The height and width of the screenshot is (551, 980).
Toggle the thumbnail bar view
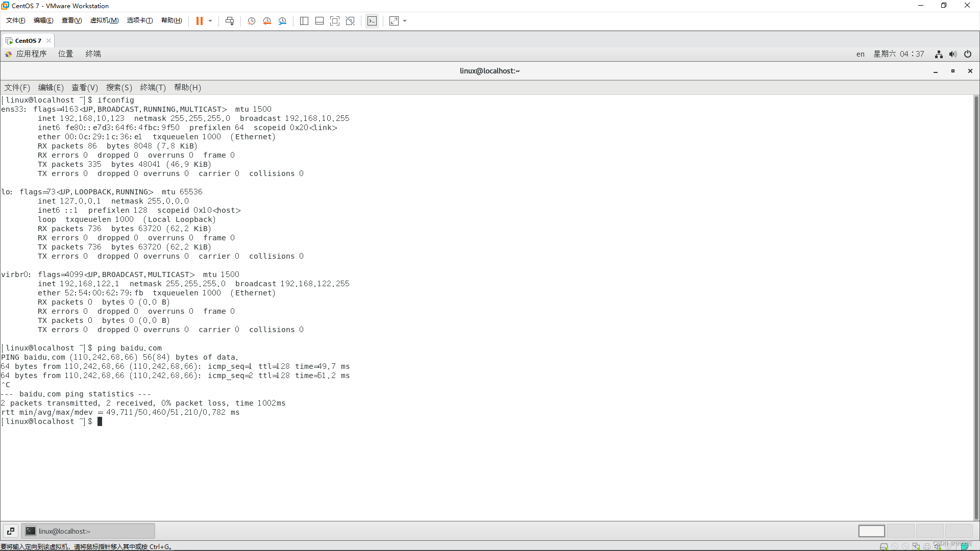tap(320, 21)
